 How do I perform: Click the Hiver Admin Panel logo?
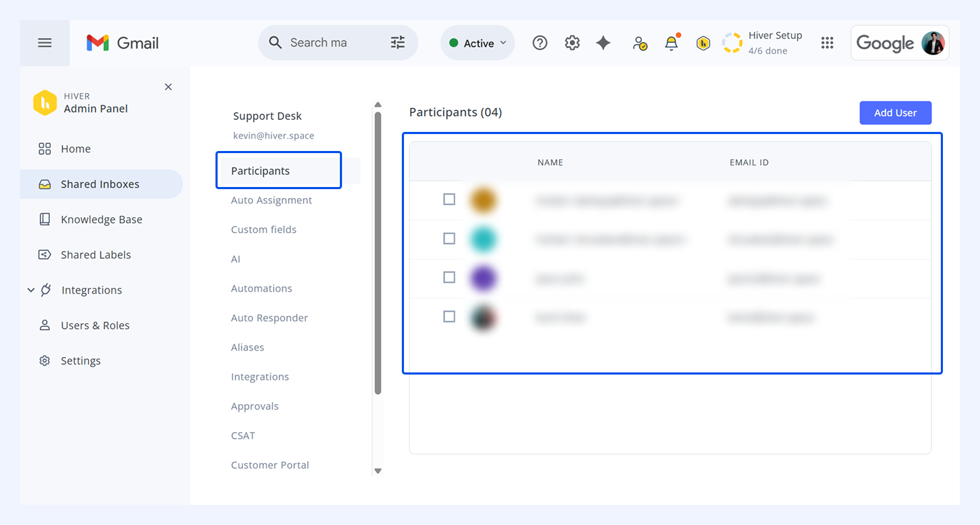(45, 102)
